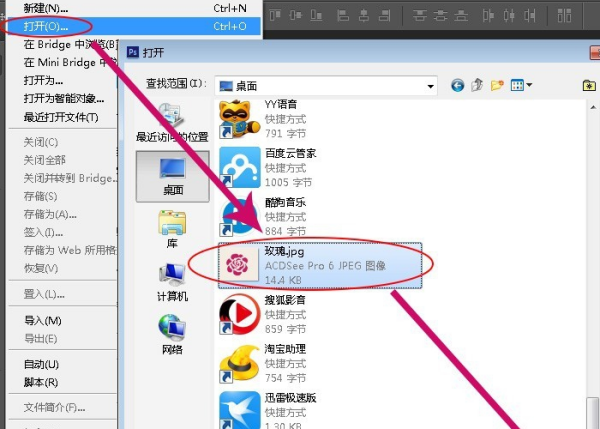The height and width of the screenshot is (429, 600).
Task: Click the favorites folder star icon
Action: [589, 85]
